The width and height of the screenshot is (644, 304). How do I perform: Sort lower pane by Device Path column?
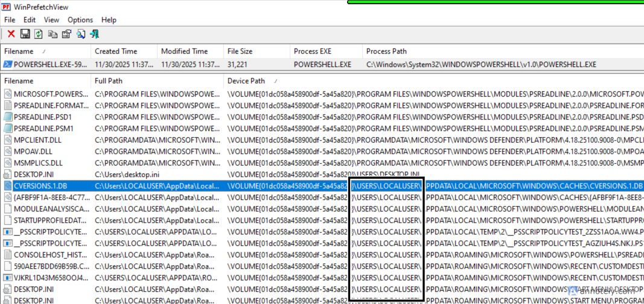tap(434, 81)
